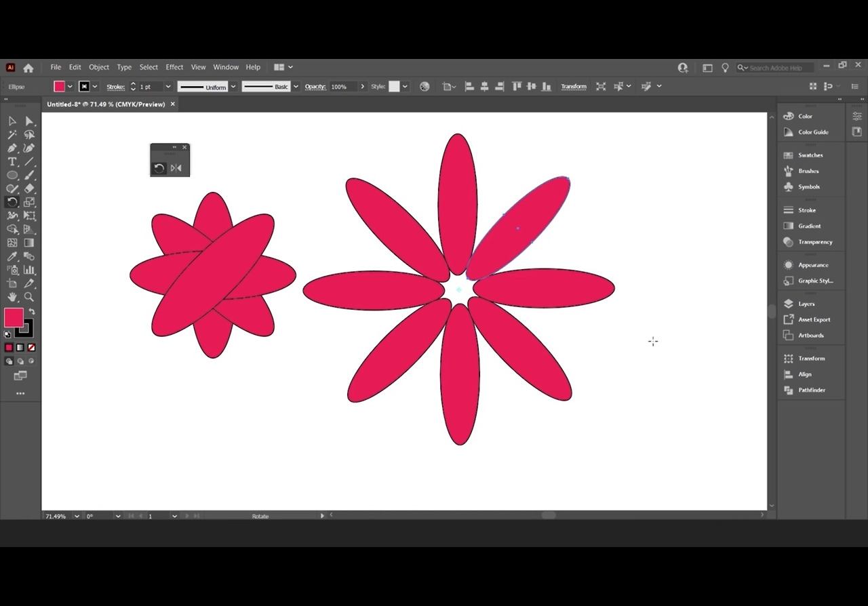Viewport: 868px width, 606px height.
Task: Select the Selection tool arrow
Action: (x=12, y=121)
